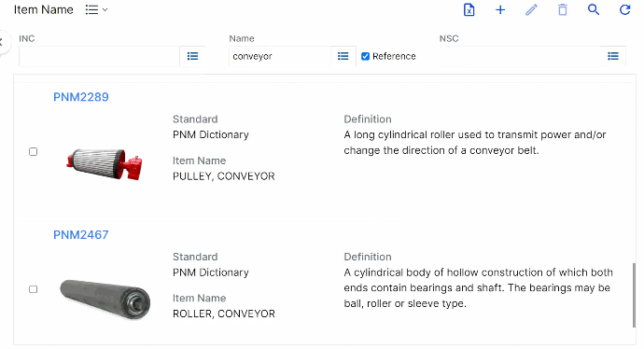Expand the Item Name view-mode dropdown

96,10
